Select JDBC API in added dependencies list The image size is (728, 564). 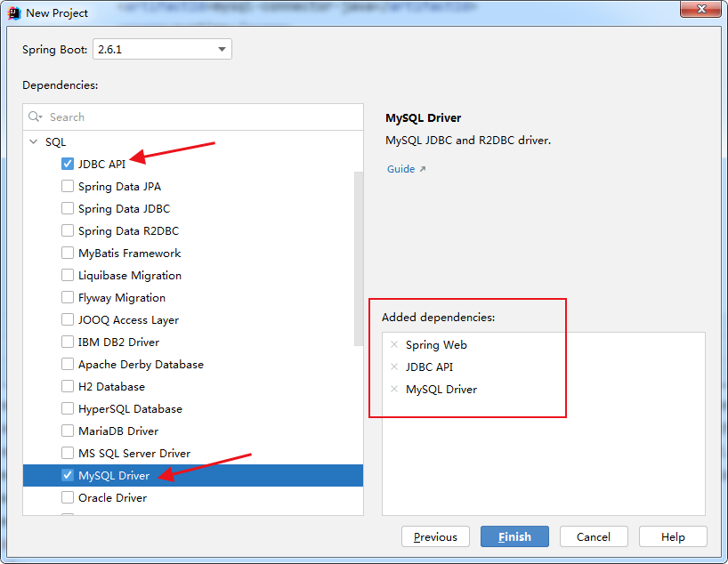(429, 367)
